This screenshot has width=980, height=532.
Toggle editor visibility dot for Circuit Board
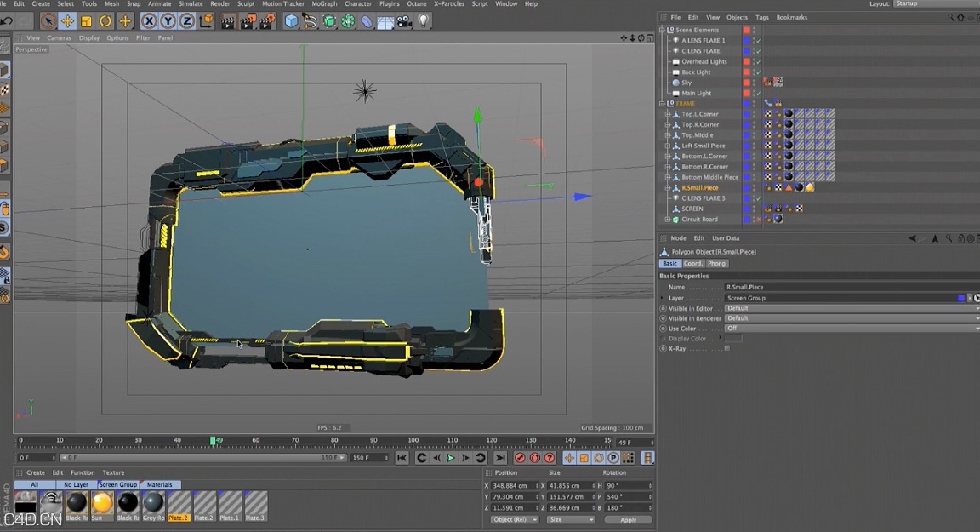[752, 218]
